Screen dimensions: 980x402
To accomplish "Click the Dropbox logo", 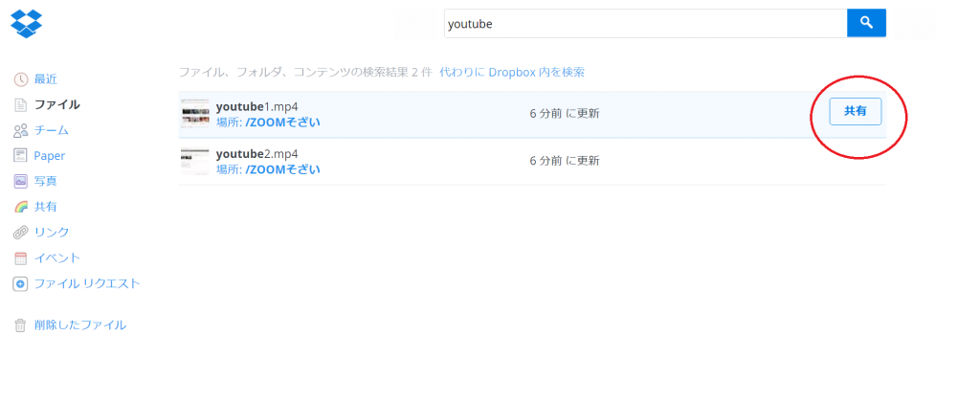I will 26,24.
